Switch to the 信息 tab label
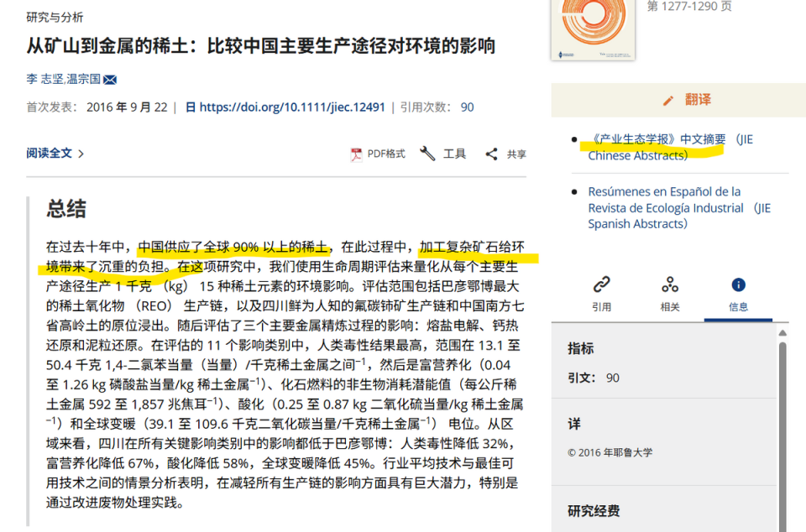This screenshot has width=806, height=532. [738, 307]
